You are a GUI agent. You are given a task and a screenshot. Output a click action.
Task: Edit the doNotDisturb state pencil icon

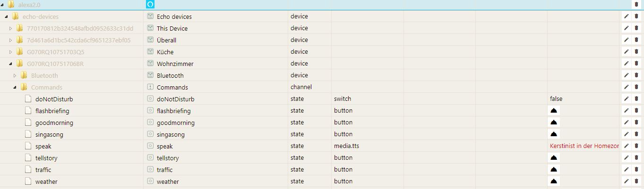627,99
